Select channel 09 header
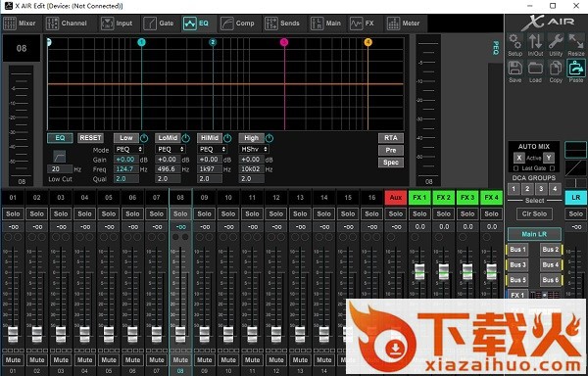The height and width of the screenshot is (376, 588). 205,198
